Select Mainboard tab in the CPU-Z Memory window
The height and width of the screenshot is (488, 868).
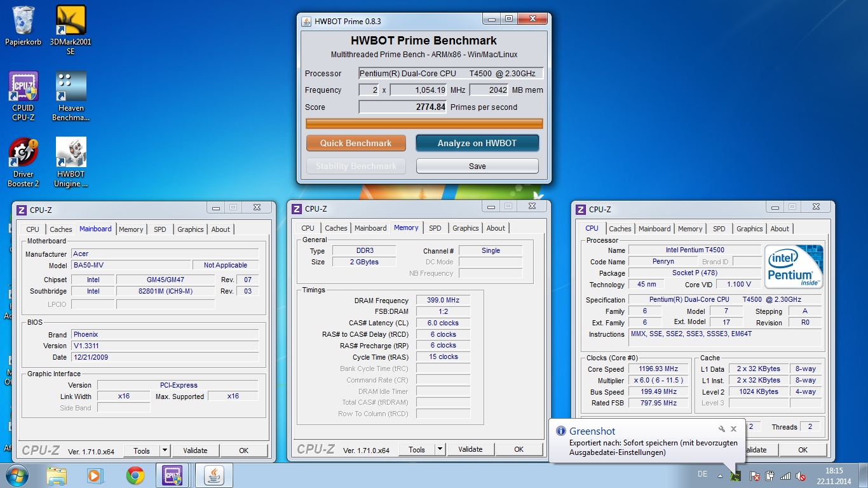click(370, 228)
